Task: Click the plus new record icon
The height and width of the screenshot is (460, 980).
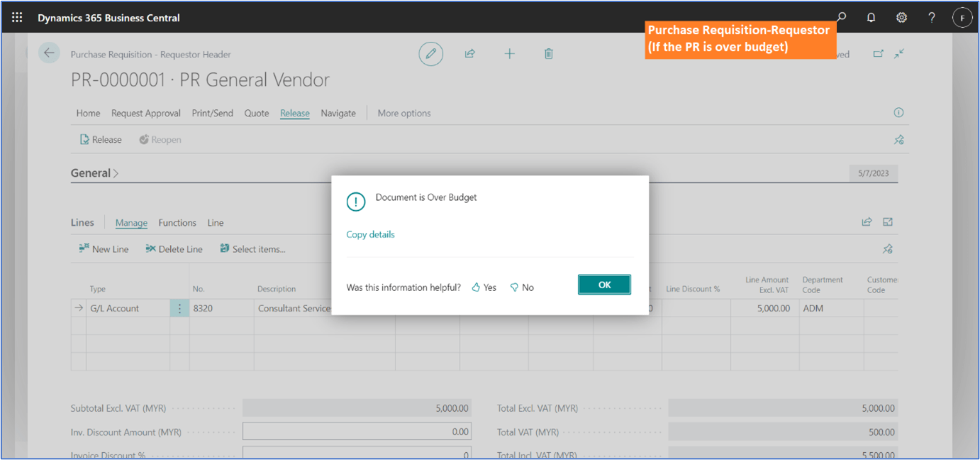Action: pos(509,54)
